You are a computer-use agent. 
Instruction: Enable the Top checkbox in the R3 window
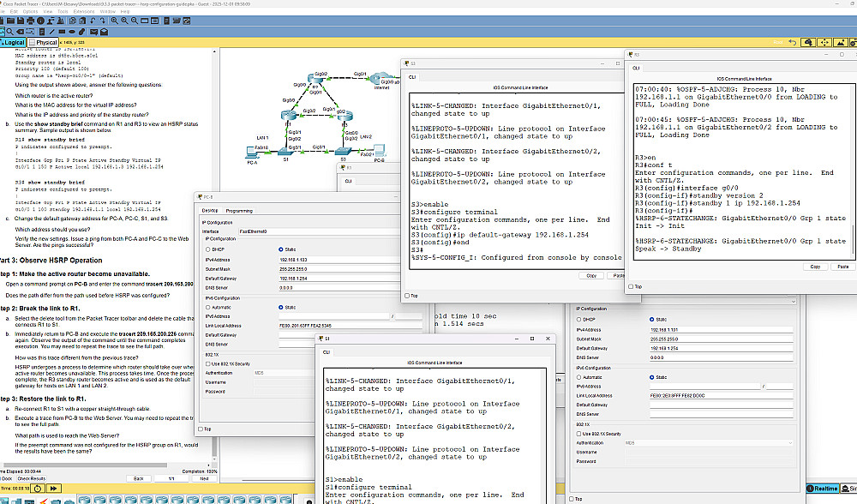[632, 287]
